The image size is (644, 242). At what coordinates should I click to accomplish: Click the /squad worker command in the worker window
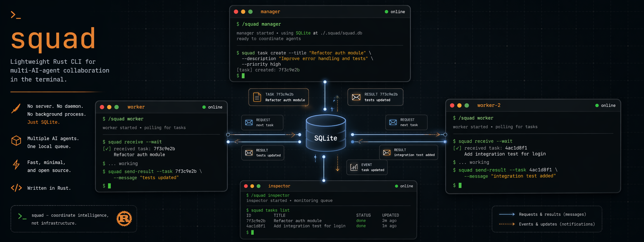(123, 119)
